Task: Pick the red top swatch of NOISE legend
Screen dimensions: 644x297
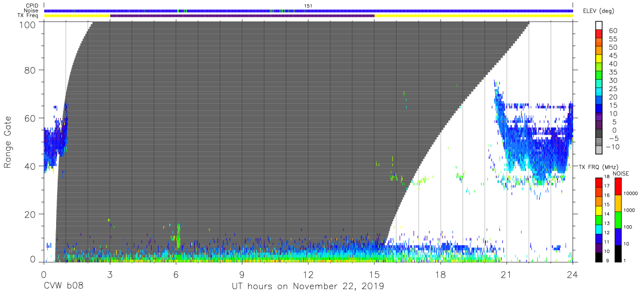Action: (x=617, y=186)
